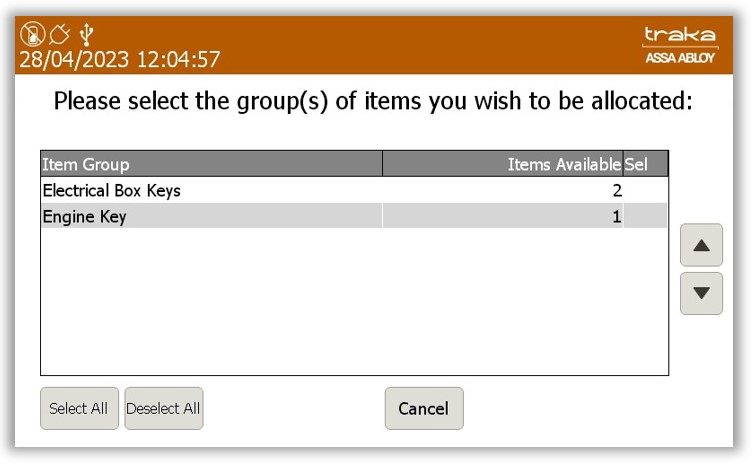Click the USB connection status icon

click(87, 35)
